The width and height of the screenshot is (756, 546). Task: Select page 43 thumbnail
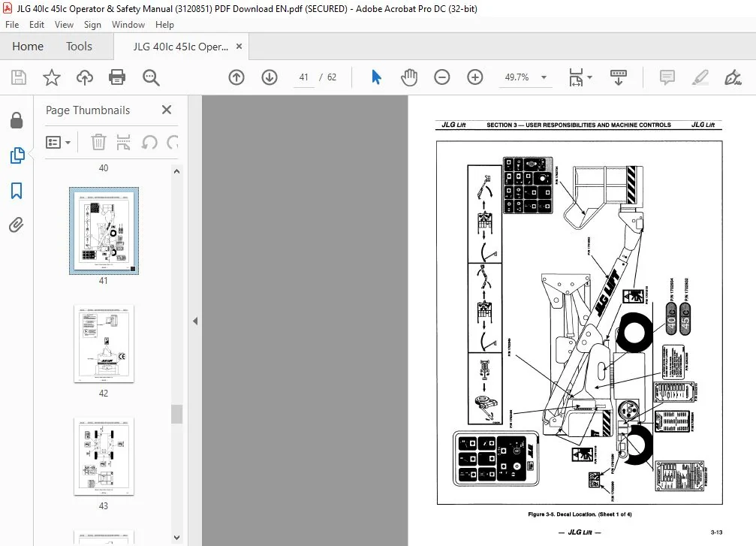coord(104,457)
